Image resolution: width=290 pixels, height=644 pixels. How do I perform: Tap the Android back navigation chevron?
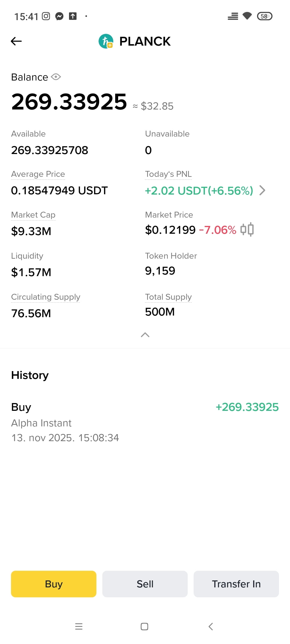pos(211,627)
